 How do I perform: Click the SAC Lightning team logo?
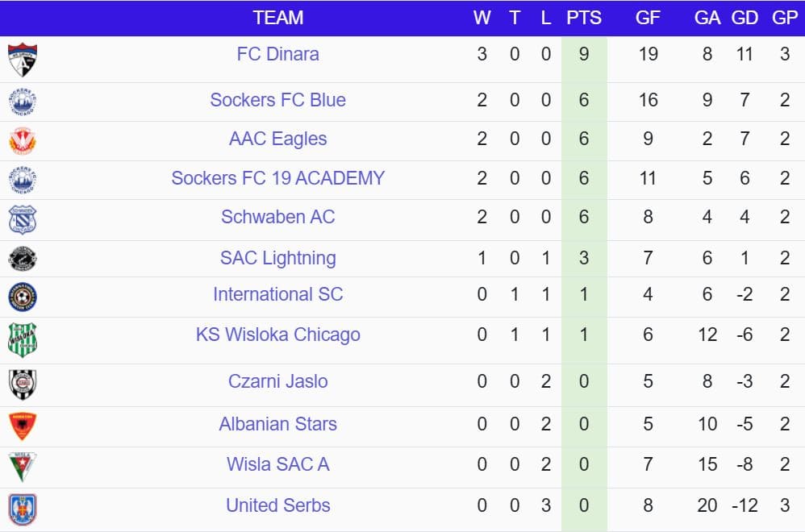click(23, 259)
